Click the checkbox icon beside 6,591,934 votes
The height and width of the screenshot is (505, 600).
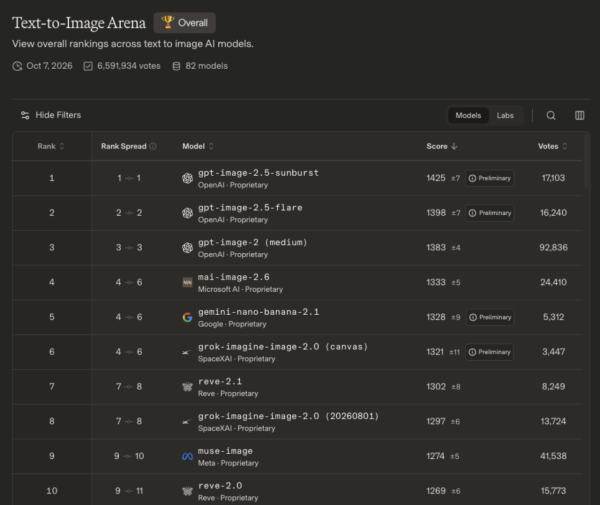pyautogui.click(x=88, y=66)
